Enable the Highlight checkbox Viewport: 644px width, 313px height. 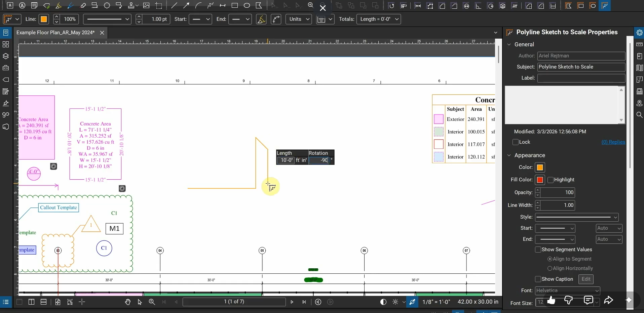coord(551,180)
